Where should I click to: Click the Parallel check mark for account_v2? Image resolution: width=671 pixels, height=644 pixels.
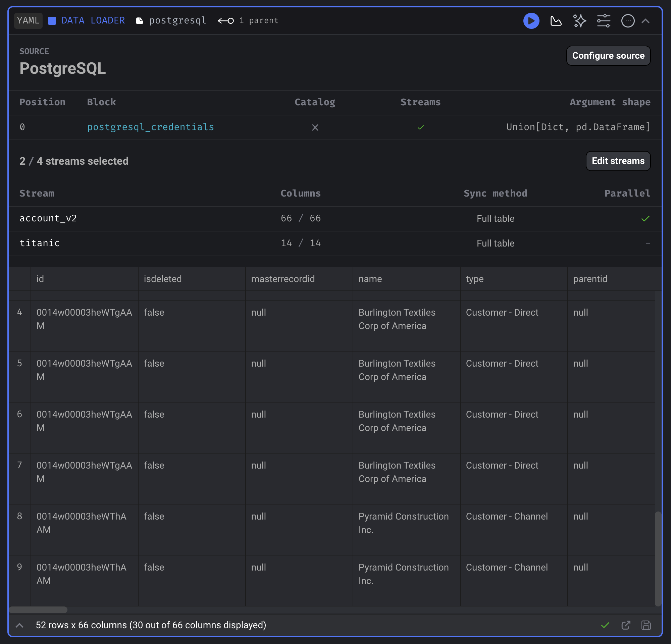coord(645,218)
